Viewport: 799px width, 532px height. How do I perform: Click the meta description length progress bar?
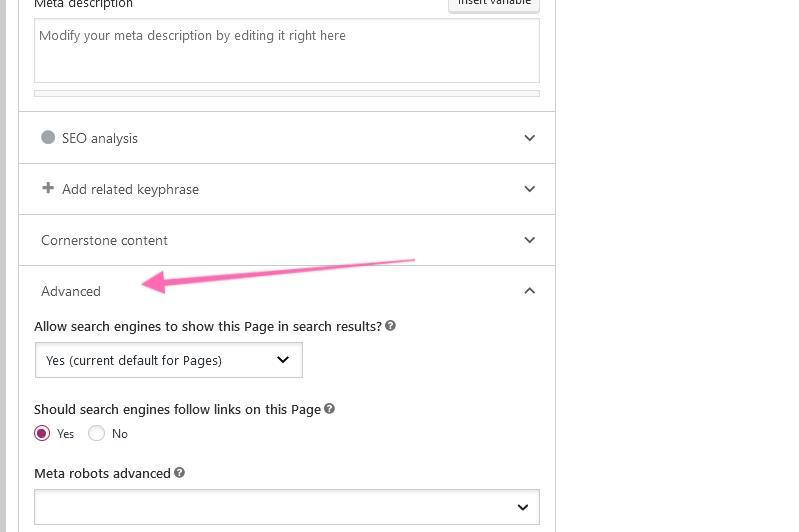click(286, 94)
